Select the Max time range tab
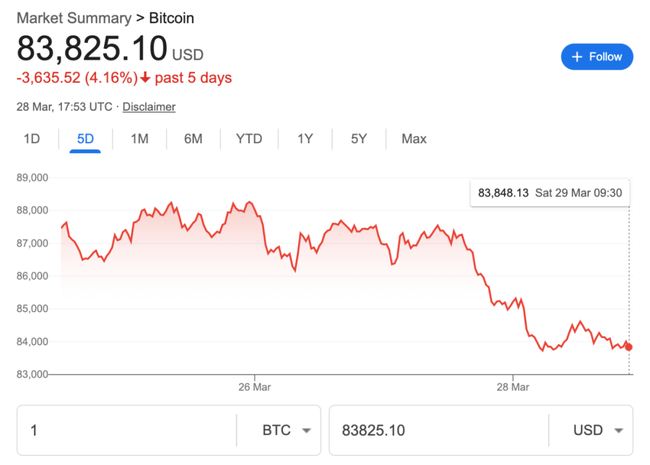This screenshot has width=650, height=465. coord(414,139)
